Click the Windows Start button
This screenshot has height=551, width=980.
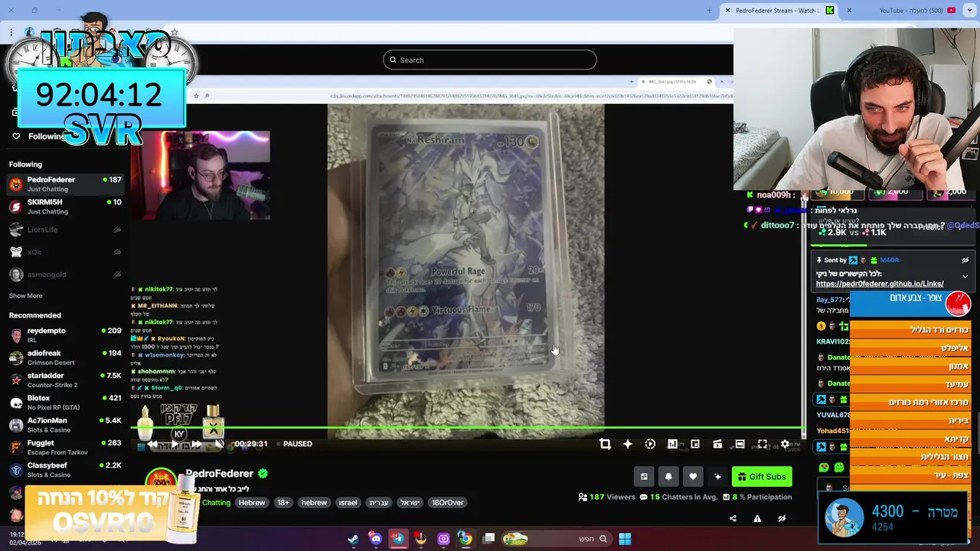tap(625, 539)
